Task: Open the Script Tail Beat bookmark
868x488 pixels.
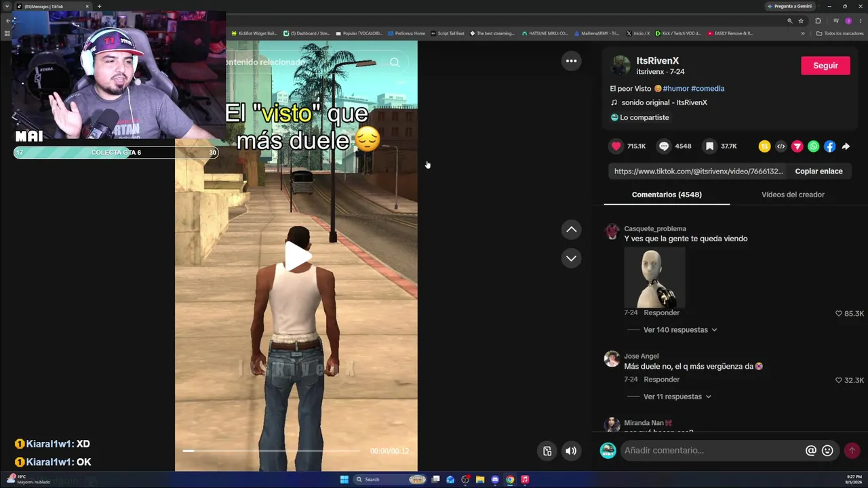Action: pos(448,33)
